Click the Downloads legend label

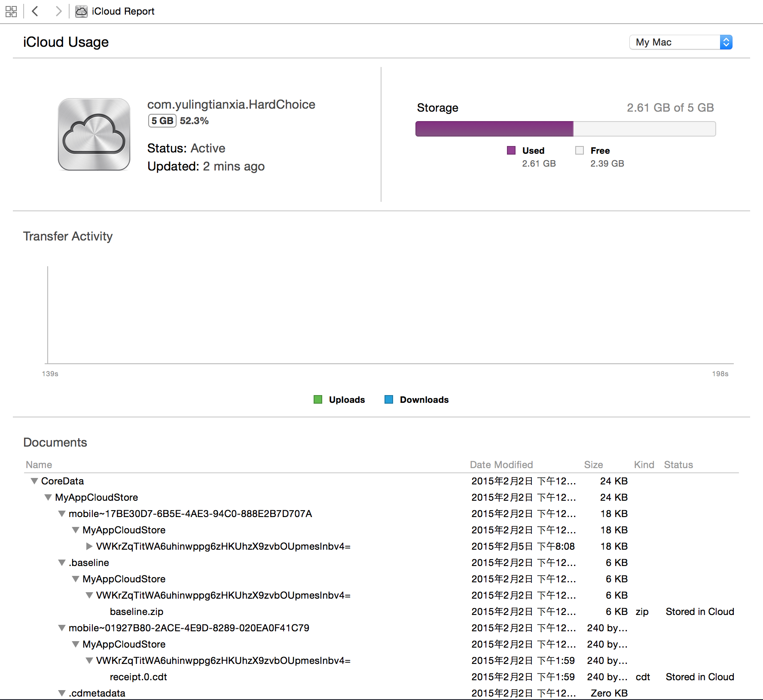[x=424, y=399]
